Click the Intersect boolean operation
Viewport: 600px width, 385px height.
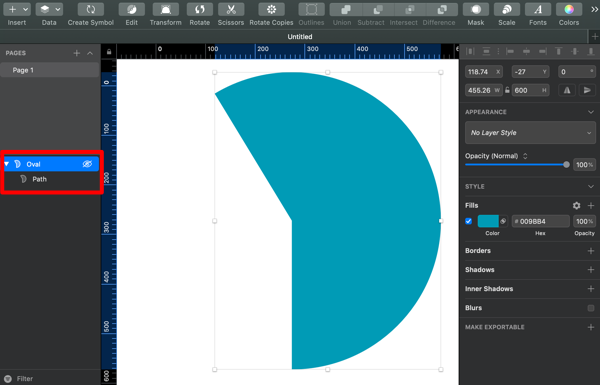[x=410, y=9]
